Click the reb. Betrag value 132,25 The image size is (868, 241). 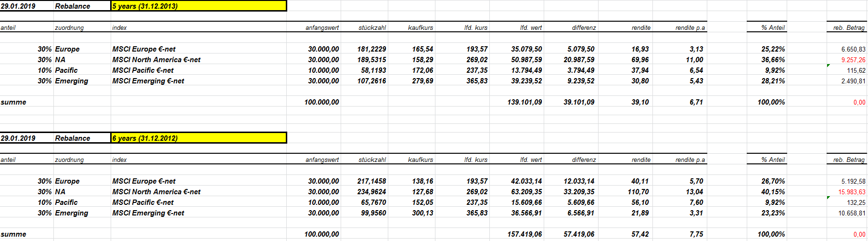coord(856,202)
